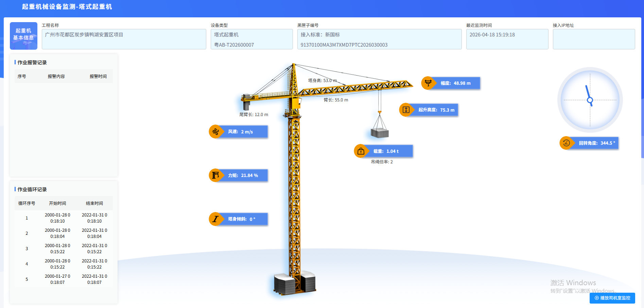
Task: Click the 报警时间 column header
Action: coord(98,76)
